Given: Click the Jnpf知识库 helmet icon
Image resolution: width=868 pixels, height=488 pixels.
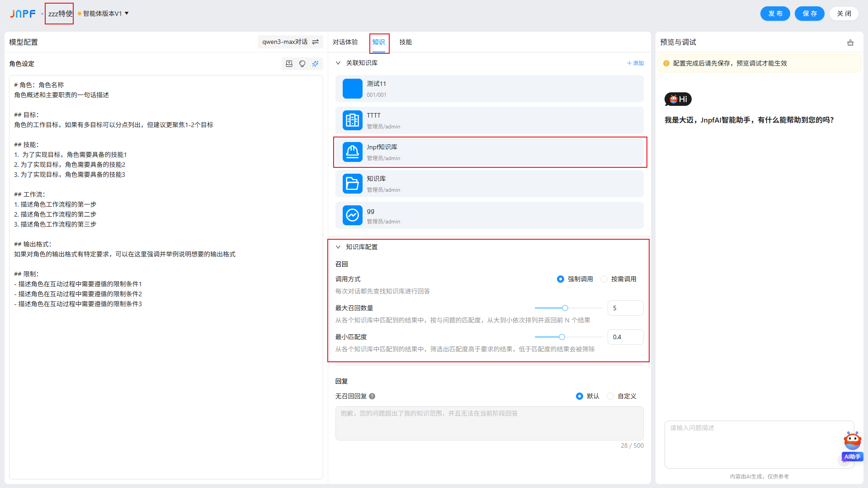Looking at the screenshot, I should [353, 152].
